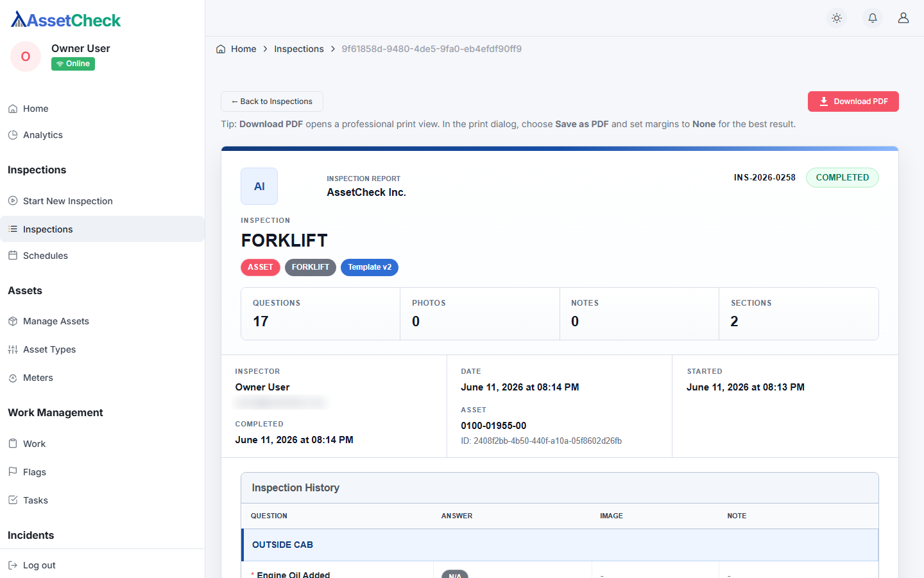Go to Schedules in the sidebar

click(103, 256)
